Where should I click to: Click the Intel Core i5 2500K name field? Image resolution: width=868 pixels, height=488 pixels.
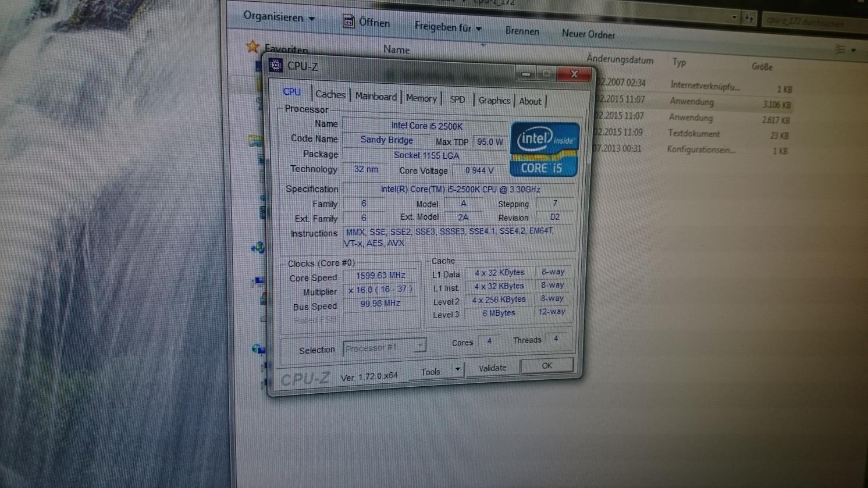[426, 126]
